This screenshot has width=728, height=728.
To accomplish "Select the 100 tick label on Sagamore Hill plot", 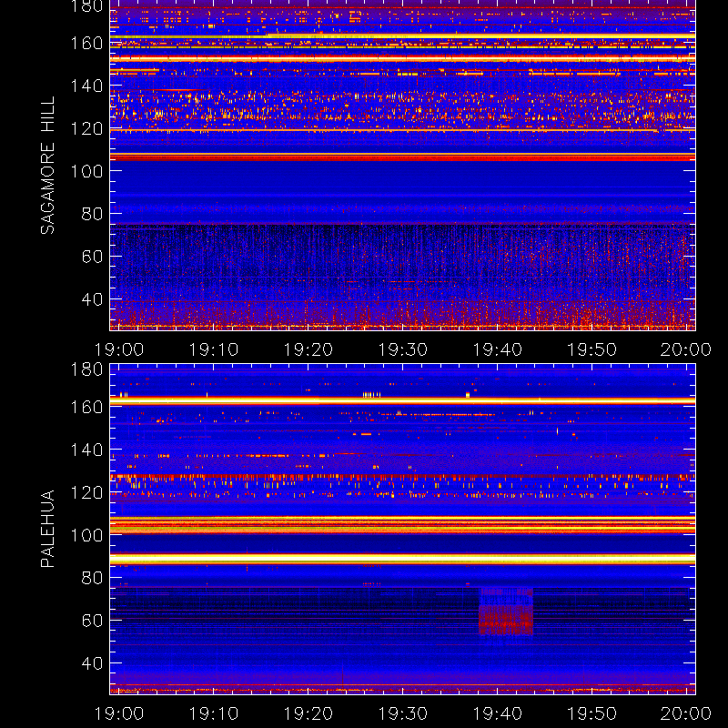I will click(x=86, y=171).
